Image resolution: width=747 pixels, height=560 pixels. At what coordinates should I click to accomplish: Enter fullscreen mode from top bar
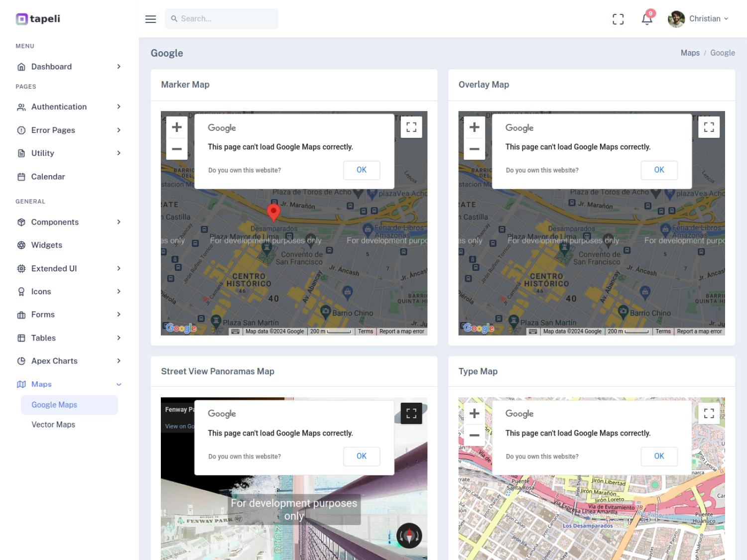(x=618, y=19)
